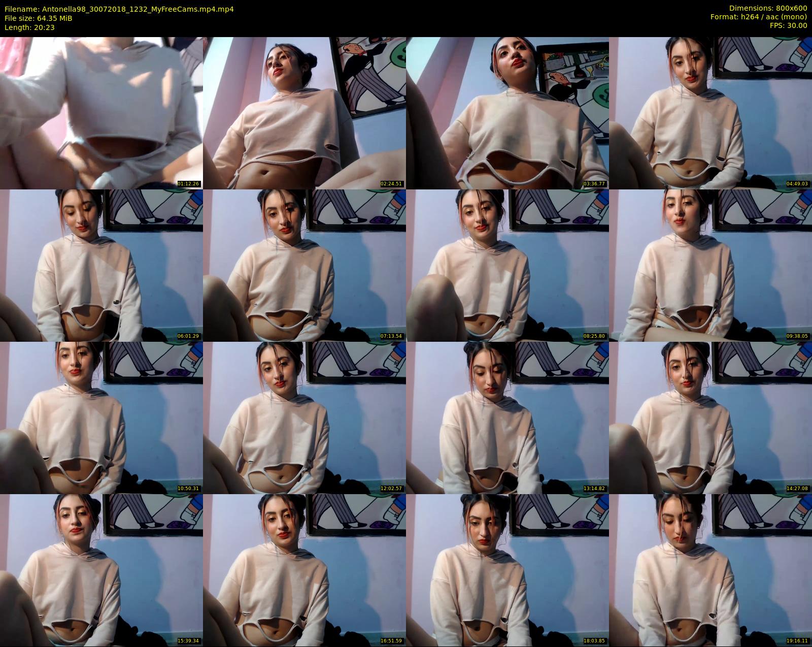Select the frame at 02:24.51

(x=304, y=113)
